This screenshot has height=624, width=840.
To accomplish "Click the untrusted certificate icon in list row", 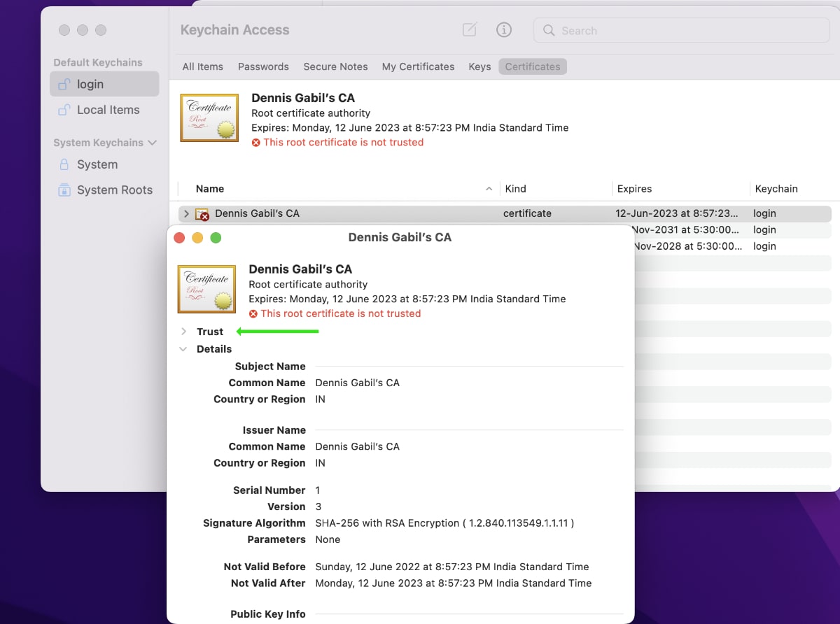I will click(202, 214).
